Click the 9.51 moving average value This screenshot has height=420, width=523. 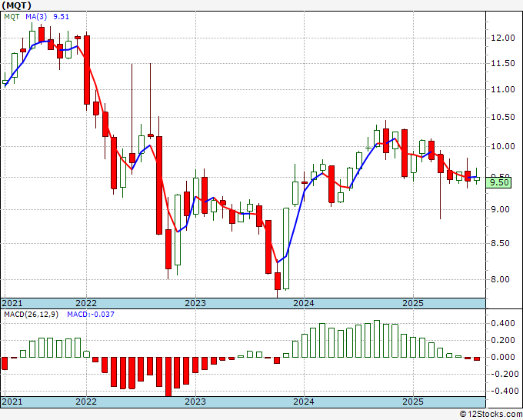[x=62, y=17]
